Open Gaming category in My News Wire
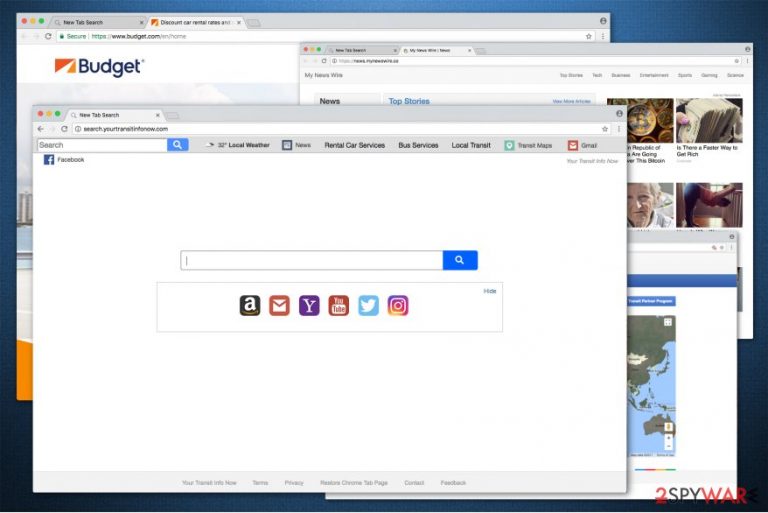This screenshot has width=768, height=513. (x=709, y=75)
